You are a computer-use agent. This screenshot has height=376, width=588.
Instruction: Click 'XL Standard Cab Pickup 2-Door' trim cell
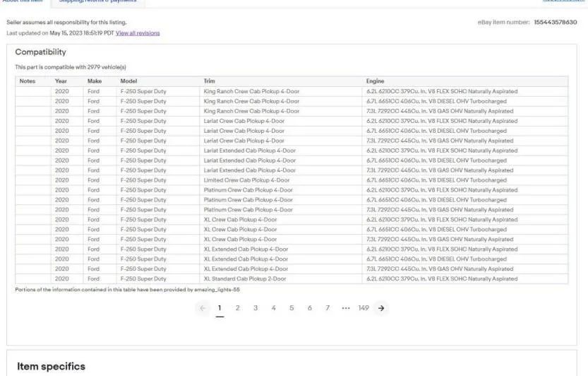(x=245, y=278)
